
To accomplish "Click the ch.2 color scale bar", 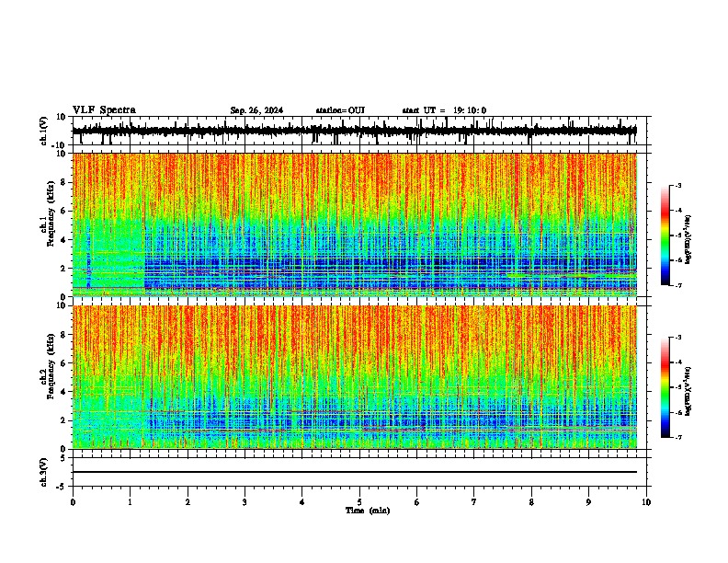I will (665, 387).
